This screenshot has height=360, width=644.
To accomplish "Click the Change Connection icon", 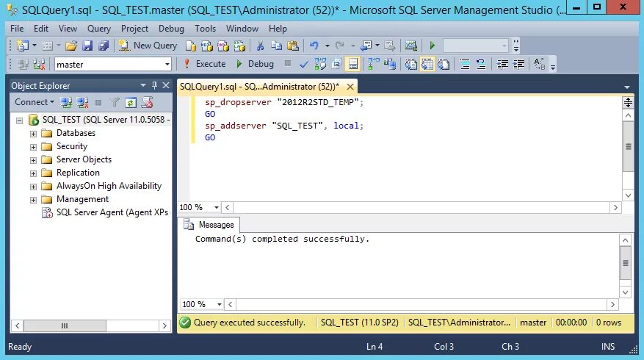I will point(39,64).
